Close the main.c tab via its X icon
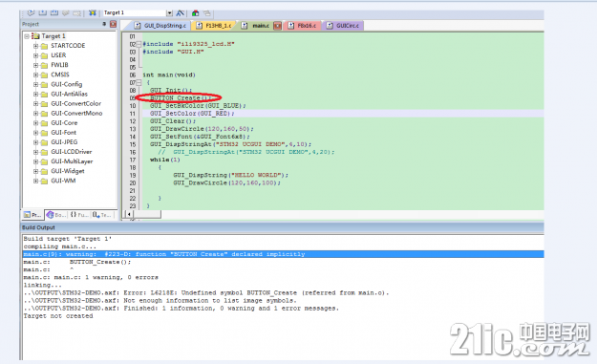This screenshot has width=597, height=364. coord(278,26)
